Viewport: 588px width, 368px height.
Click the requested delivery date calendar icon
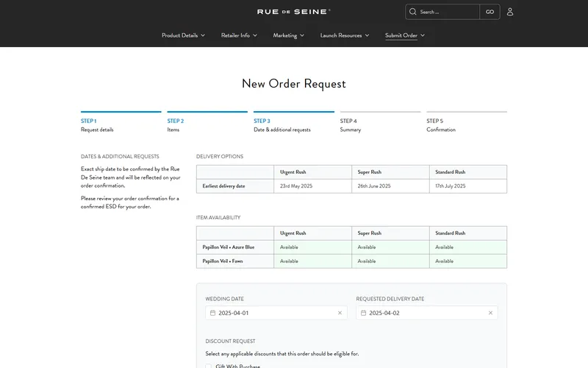click(363, 313)
